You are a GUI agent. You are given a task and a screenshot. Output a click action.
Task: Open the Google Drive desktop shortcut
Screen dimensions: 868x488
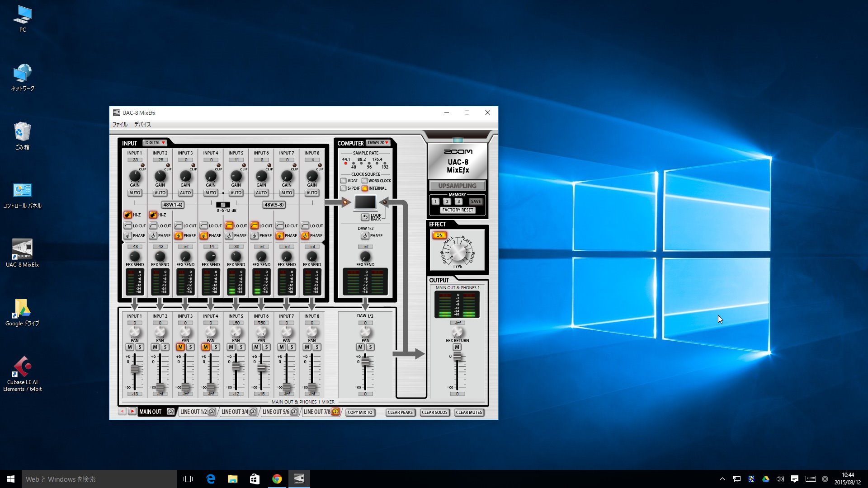[22, 312]
